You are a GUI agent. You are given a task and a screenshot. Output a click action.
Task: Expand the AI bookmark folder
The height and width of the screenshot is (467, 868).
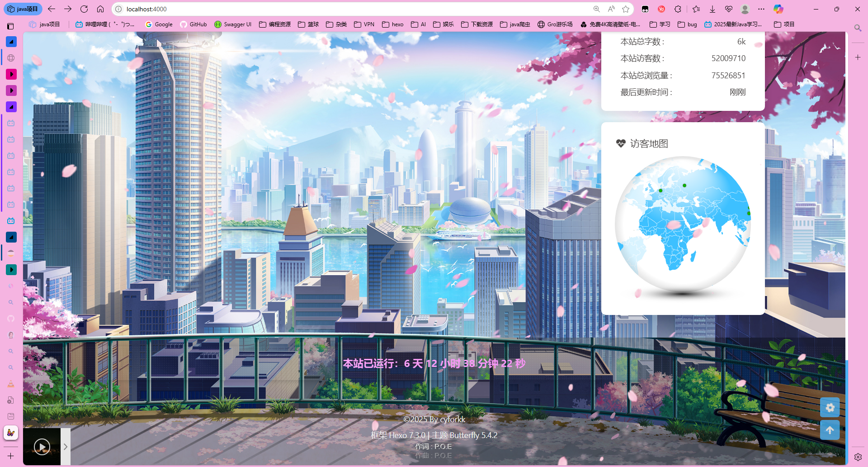(419, 24)
